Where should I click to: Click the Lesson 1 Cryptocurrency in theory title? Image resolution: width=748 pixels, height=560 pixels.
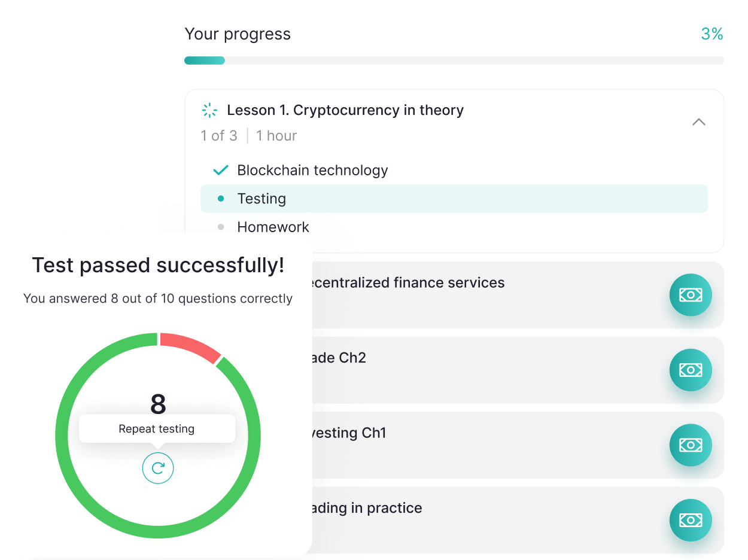point(345,110)
